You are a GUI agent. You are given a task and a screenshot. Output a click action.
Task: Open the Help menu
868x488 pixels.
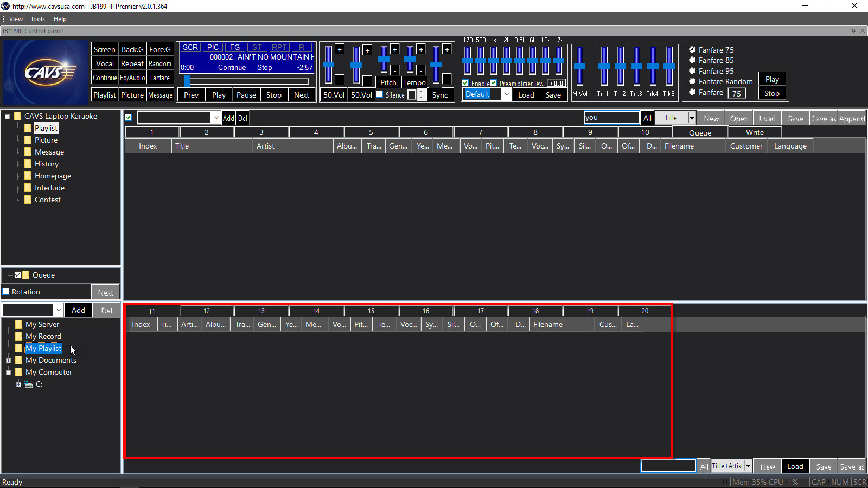click(60, 19)
